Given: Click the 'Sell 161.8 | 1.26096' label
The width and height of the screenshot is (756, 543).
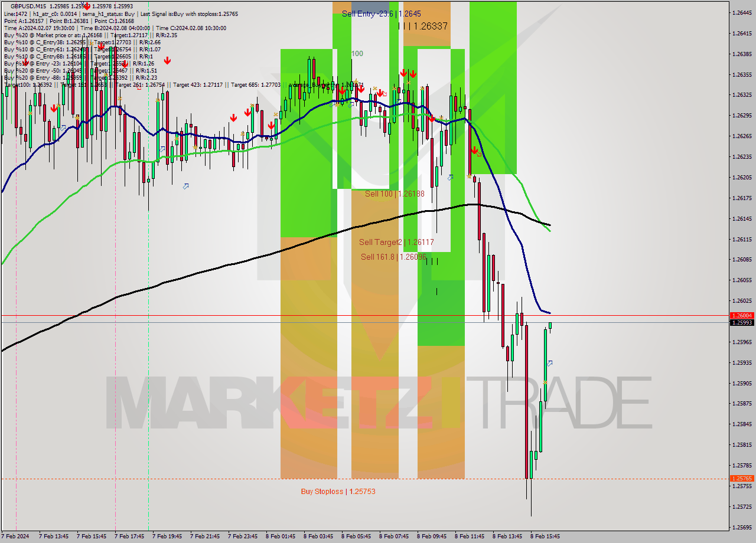Looking at the screenshot, I should 393,257.
